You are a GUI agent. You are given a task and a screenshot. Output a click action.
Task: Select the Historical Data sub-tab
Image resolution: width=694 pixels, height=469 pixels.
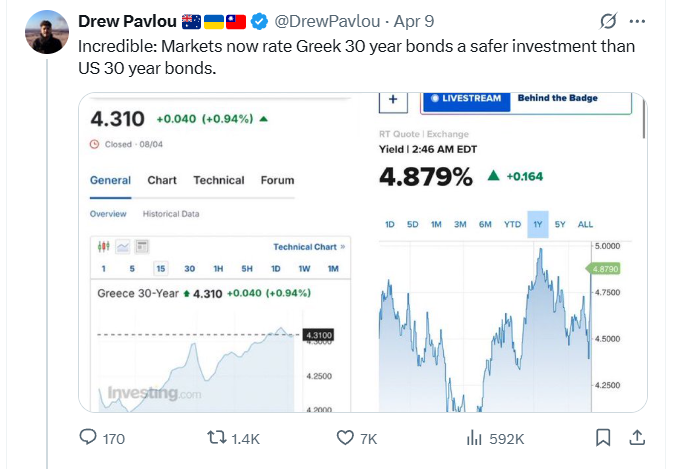pos(170,214)
